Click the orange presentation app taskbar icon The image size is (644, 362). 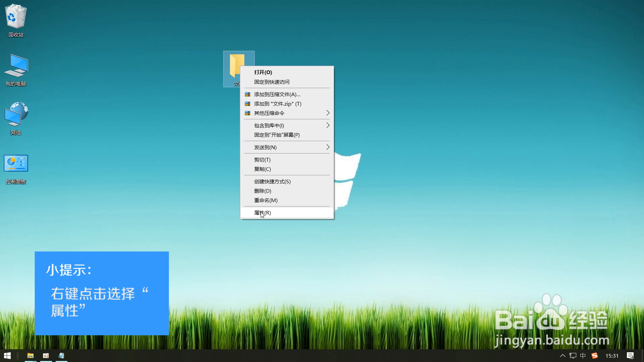click(x=46, y=356)
